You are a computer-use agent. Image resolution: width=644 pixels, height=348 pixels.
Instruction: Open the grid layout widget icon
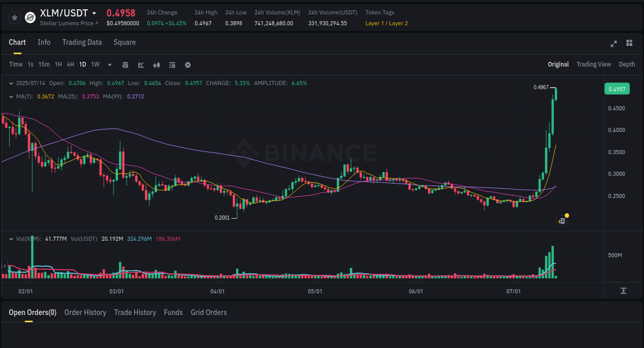click(x=629, y=44)
